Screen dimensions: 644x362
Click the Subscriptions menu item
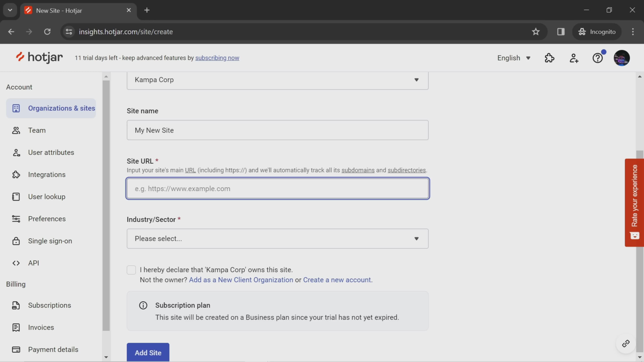pyautogui.click(x=49, y=305)
